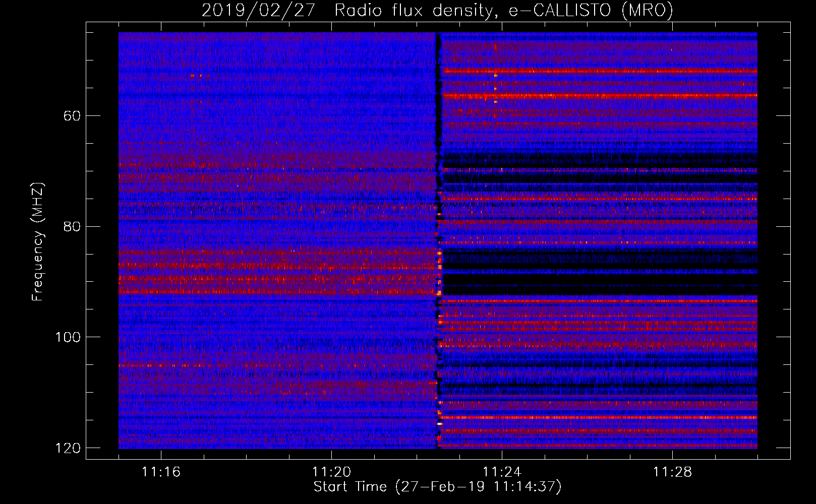Click the frequency tick label '80'

[x=72, y=226]
